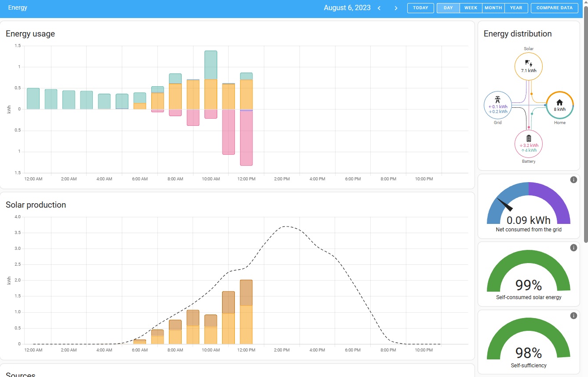Open info icon on self-sufficiency gauge

pos(573,315)
